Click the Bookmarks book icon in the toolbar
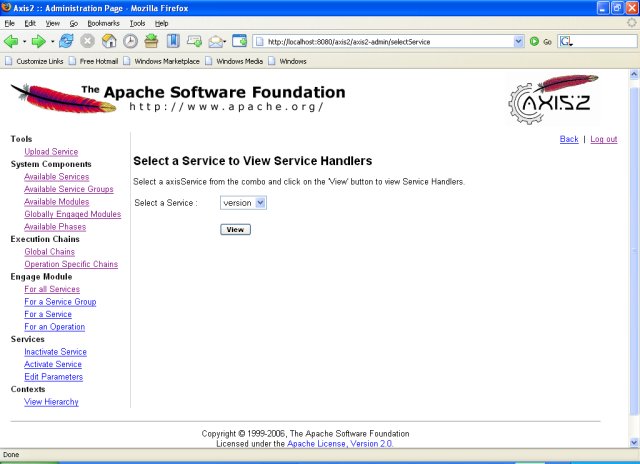Screen dimensions: 640x464 coord(173,41)
